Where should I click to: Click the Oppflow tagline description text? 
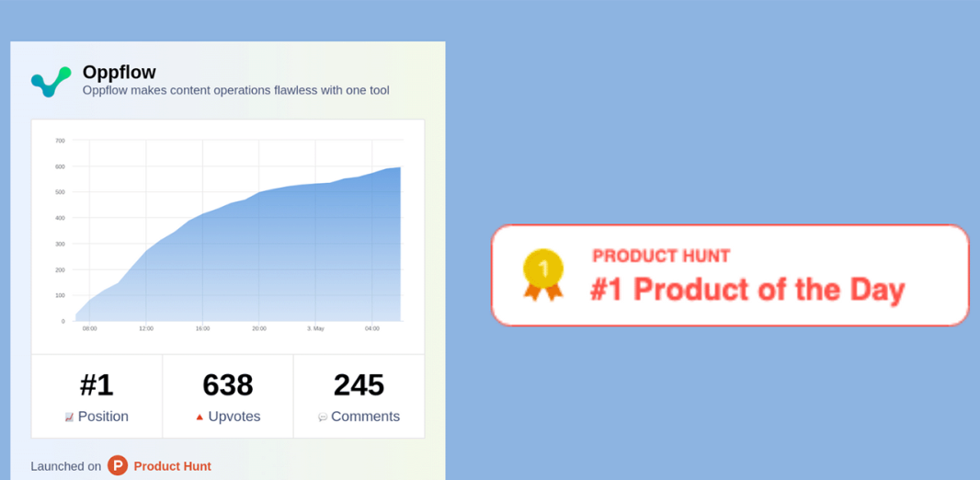coord(236,91)
